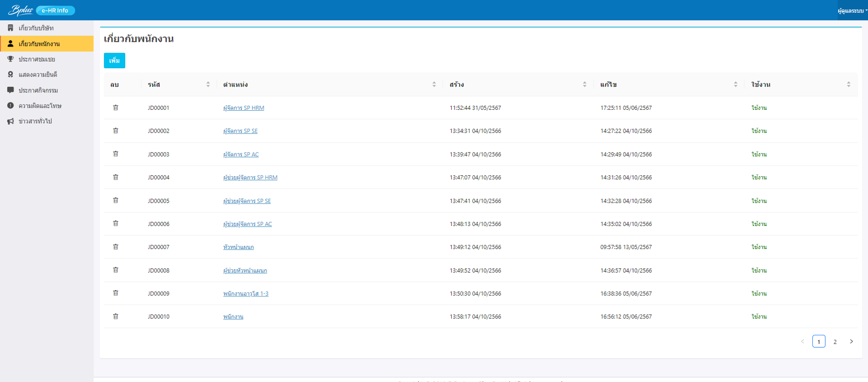Open the พนักงาน position link

(233, 316)
